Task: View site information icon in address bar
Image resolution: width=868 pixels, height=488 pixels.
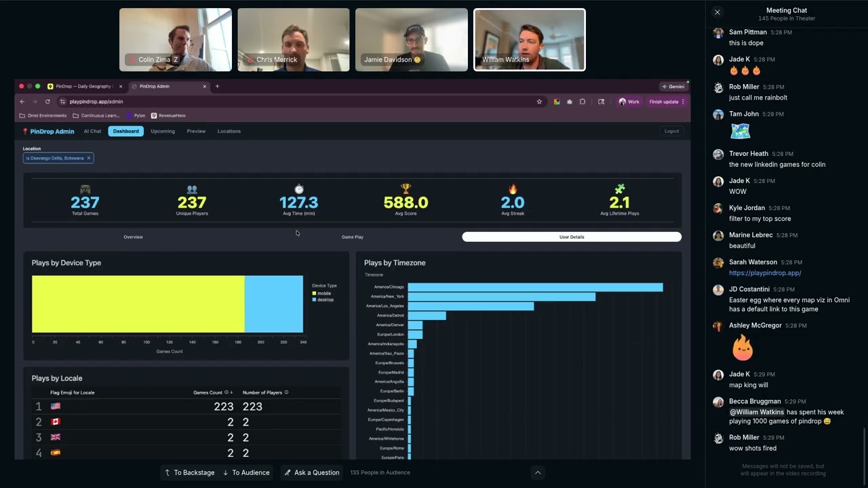Action: [62, 102]
